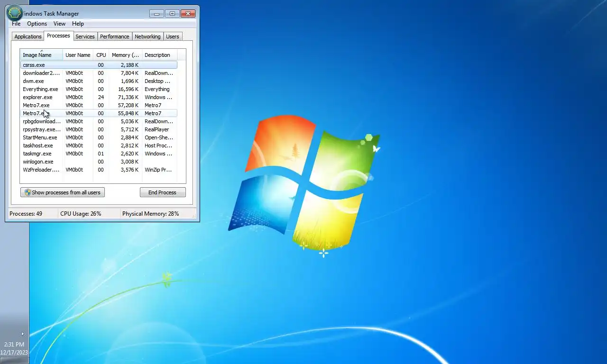The image size is (607, 364).
Task: Click Physical Memory: 28% status entry
Action: tap(150, 214)
